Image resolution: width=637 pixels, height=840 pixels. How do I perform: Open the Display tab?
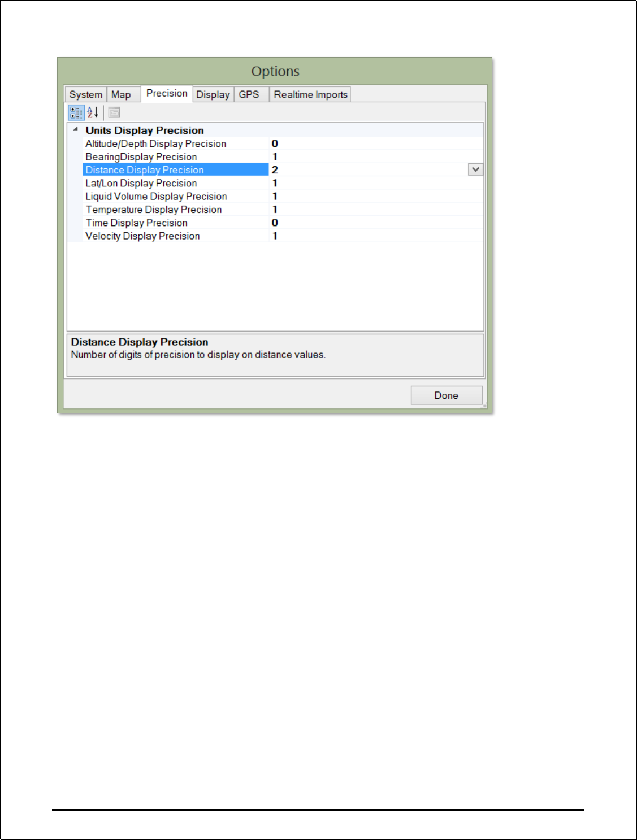pos(213,94)
